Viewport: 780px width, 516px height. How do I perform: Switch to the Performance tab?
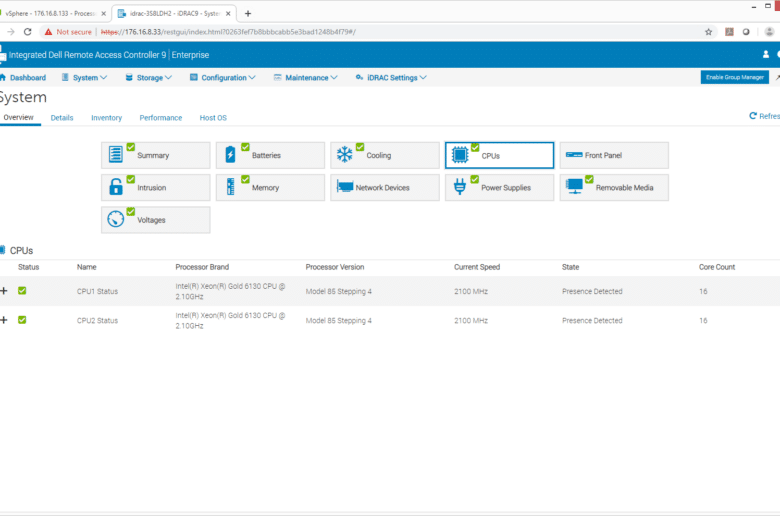[161, 118]
